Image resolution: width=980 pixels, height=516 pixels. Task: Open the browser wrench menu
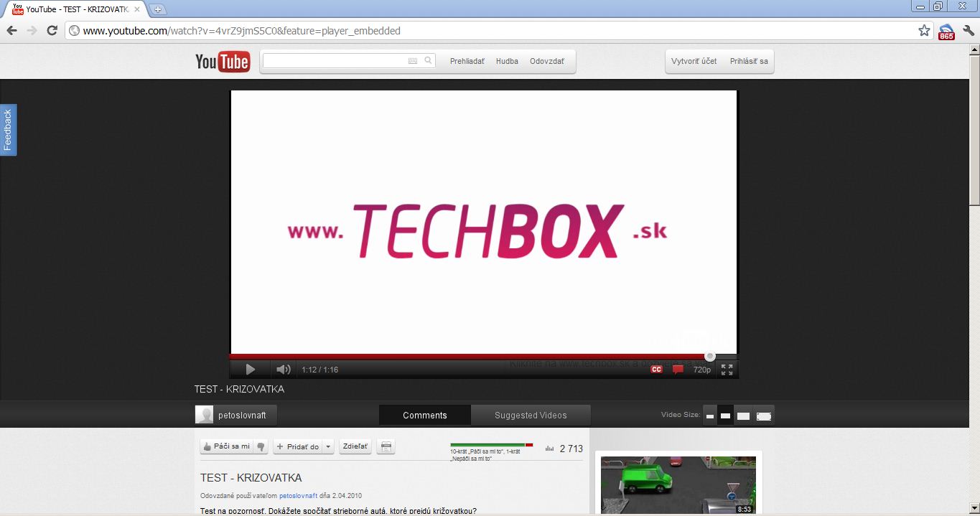point(969,30)
